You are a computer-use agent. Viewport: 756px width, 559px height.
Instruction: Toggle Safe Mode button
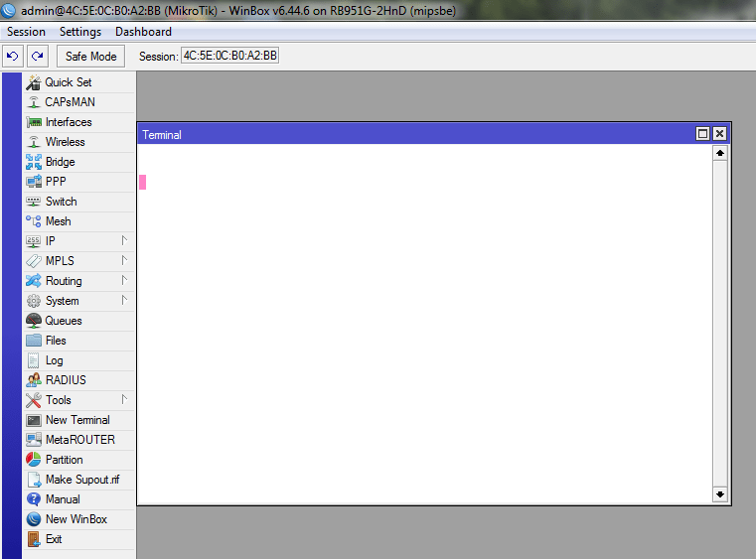click(91, 56)
